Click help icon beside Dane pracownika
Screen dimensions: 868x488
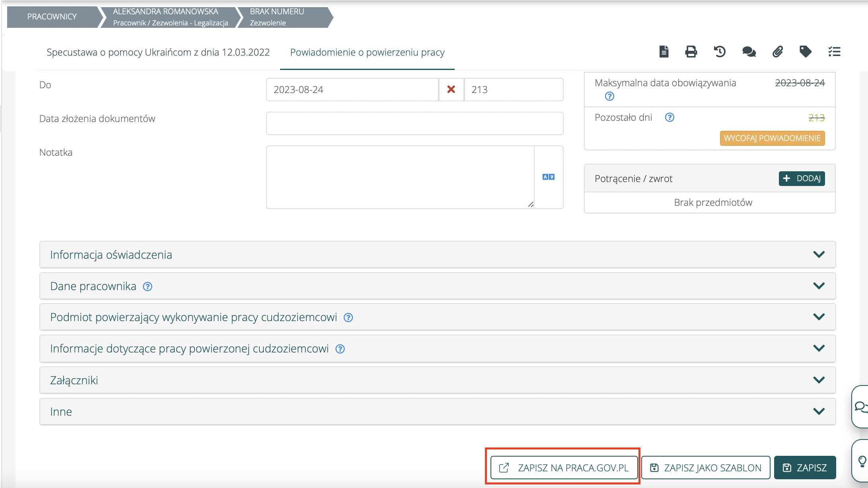pyautogui.click(x=148, y=287)
